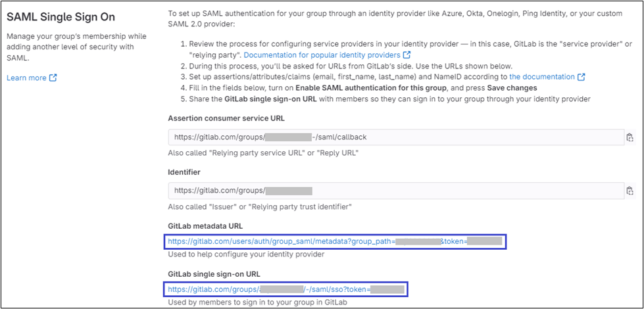This screenshot has height=309, width=644.
Task: Click inside the Assertion consumer service URL field
Action: pyautogui.click(x=395, y=137)
